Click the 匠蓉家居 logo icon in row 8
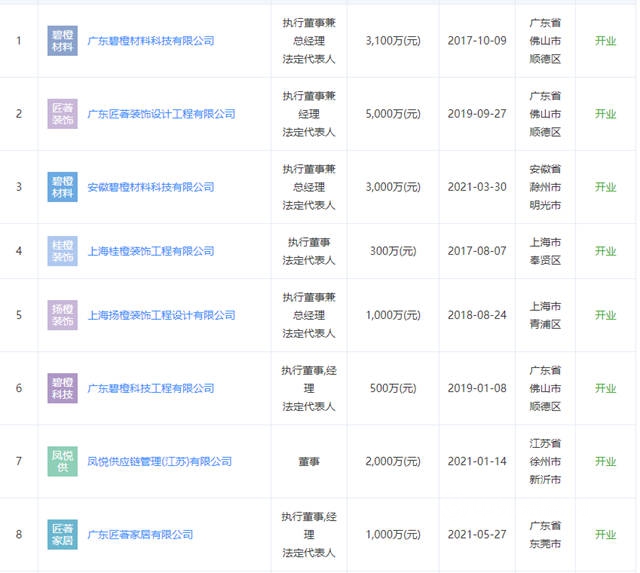Screen dimensions: 640x573 pos(62,534)
